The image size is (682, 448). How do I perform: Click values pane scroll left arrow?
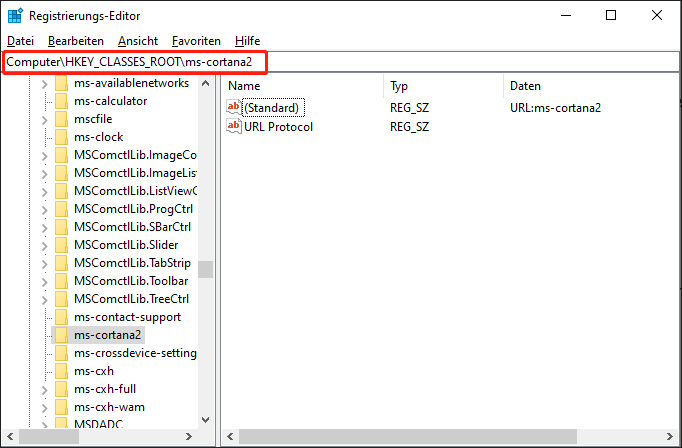point(230,436)
